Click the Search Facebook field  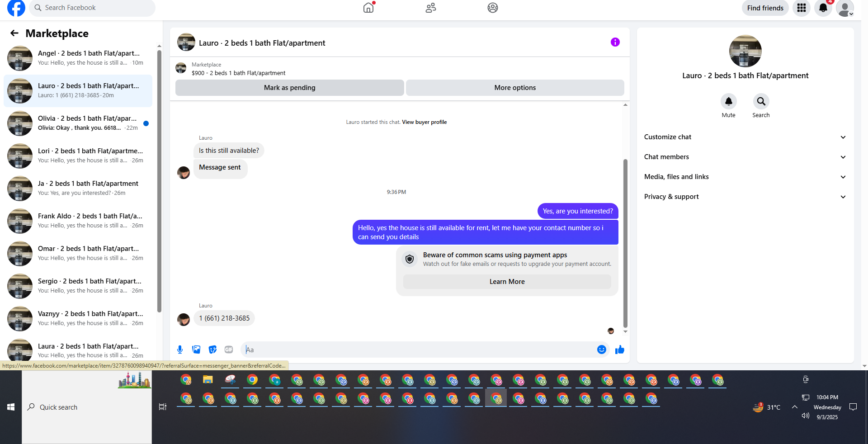(92, 8)
